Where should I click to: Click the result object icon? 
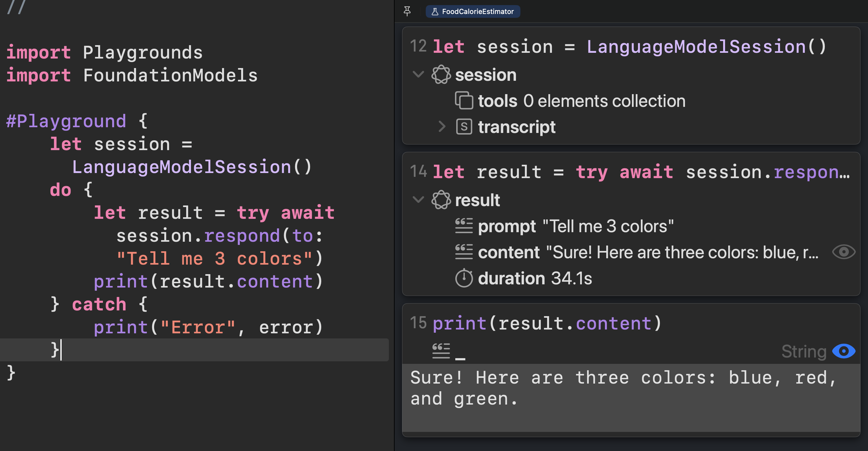(441, 200)
